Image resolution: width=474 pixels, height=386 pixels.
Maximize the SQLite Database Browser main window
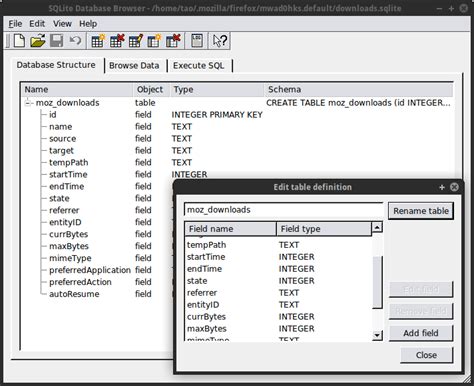[x=451, y=9]
